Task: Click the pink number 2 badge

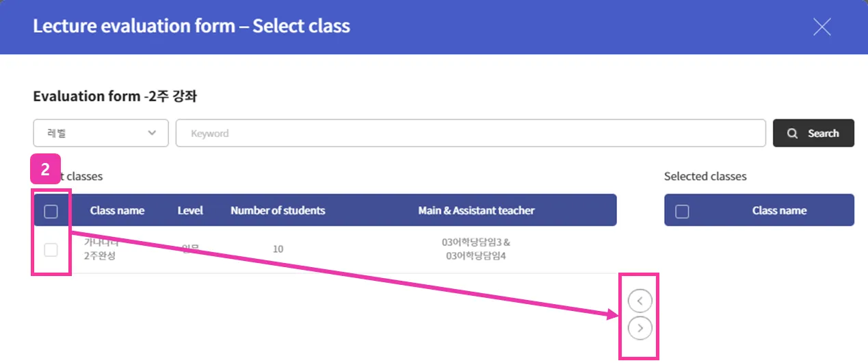Action: pyautogui.click(x=45, y=170)
